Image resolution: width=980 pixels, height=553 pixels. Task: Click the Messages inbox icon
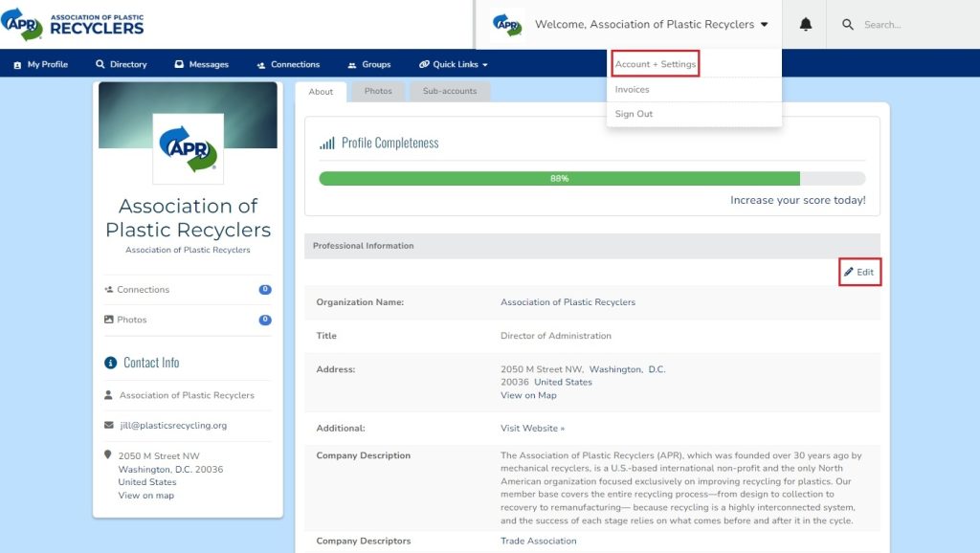[179, 64]
